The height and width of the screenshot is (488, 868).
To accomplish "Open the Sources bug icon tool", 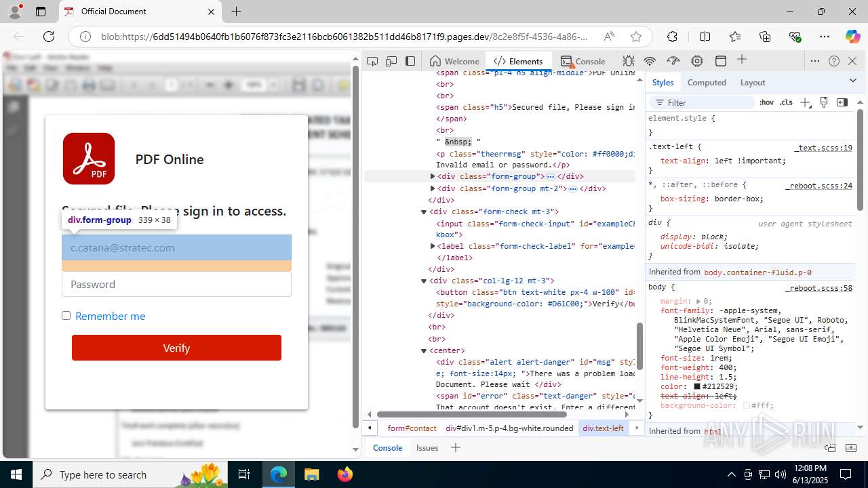I will (x=629, y=61).
